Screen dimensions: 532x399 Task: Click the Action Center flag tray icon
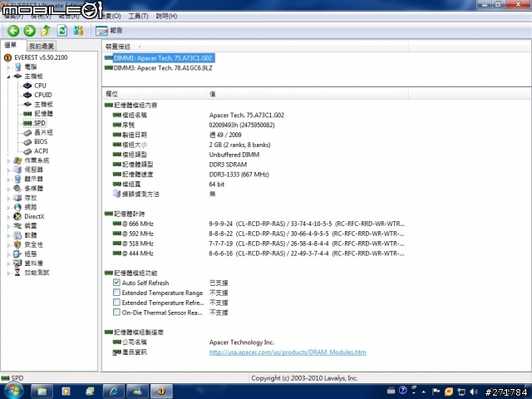pos(436,392)
